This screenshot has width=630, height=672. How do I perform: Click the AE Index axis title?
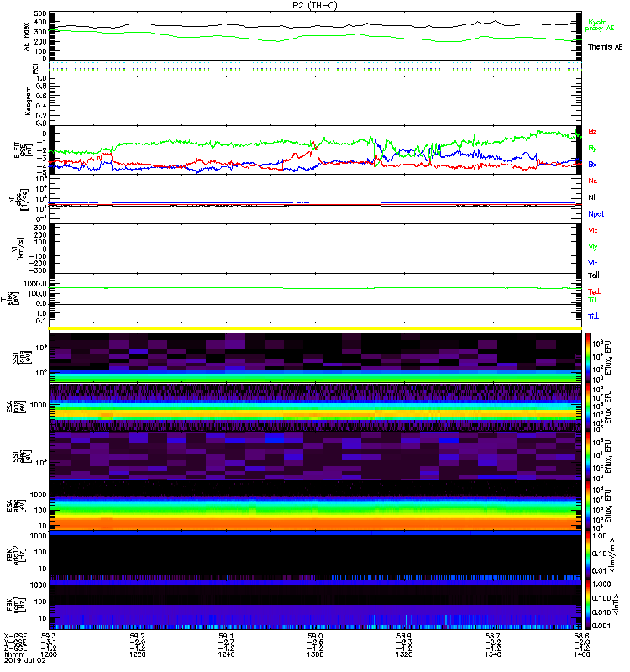[x=27, y=37]
